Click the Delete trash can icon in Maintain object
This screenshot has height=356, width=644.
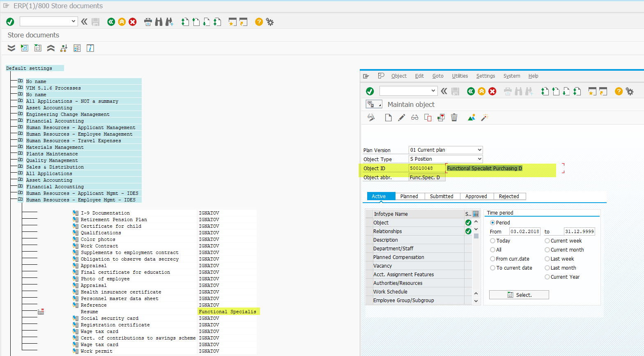454,118
